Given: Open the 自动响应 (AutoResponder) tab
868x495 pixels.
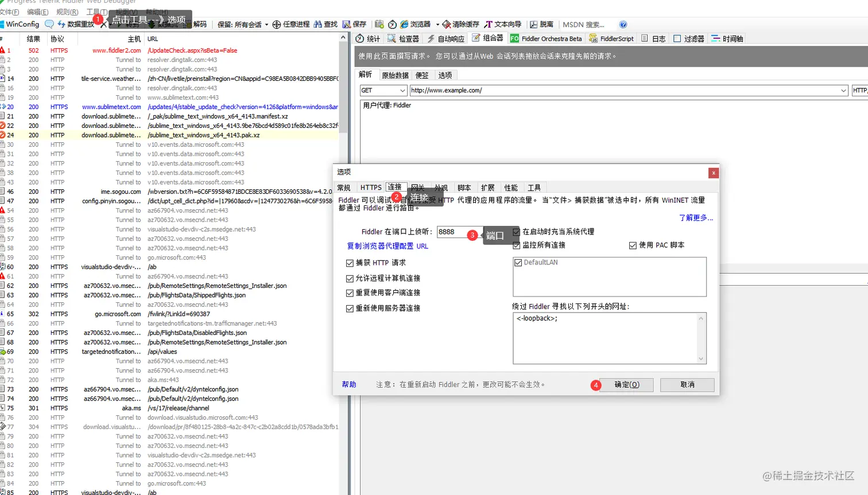Looking at the screenshot, I should pos(446,38).
